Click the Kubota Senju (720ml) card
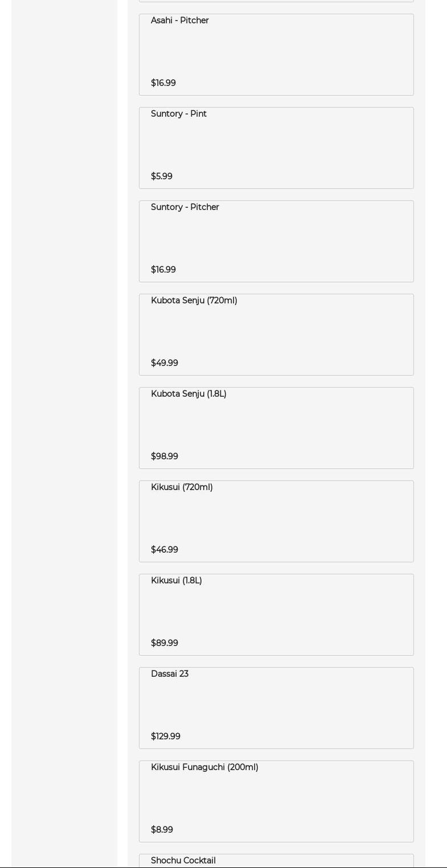This screenshot has height=868, width=447. (276, 334)
